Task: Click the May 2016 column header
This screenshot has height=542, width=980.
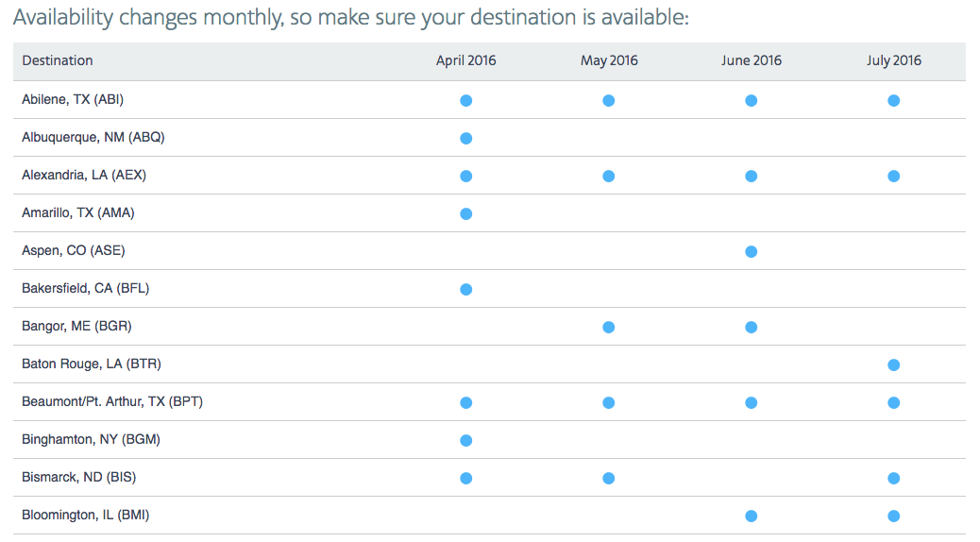Action: point(609,60)
